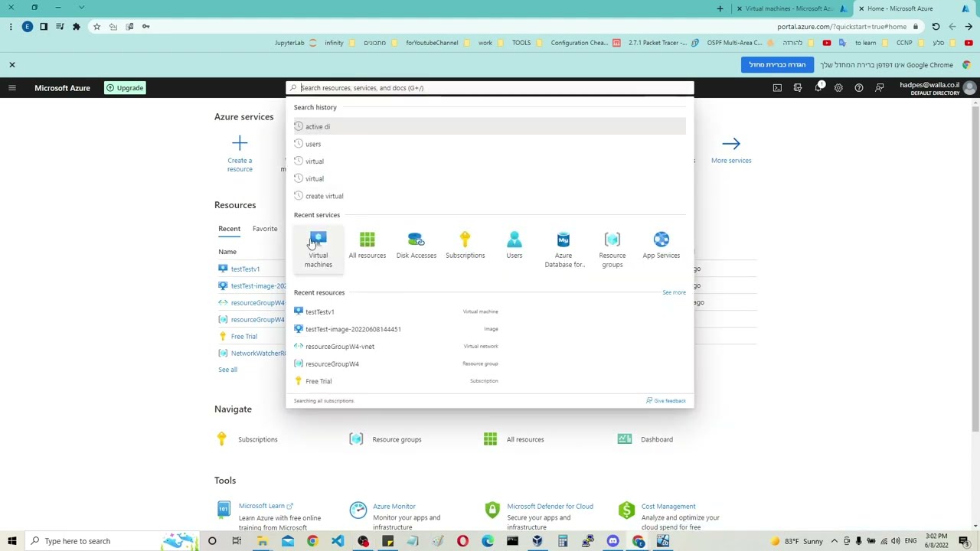The height and width of the screenshot is (551, 980).
Task: Open the TOOLS bookmark folder
Action: [x=527, y=43]
